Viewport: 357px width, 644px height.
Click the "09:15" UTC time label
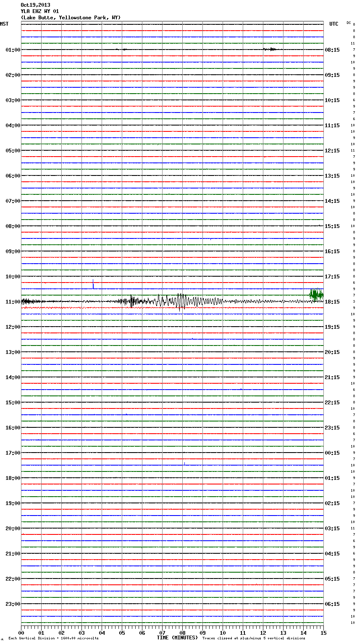[332, 75]
